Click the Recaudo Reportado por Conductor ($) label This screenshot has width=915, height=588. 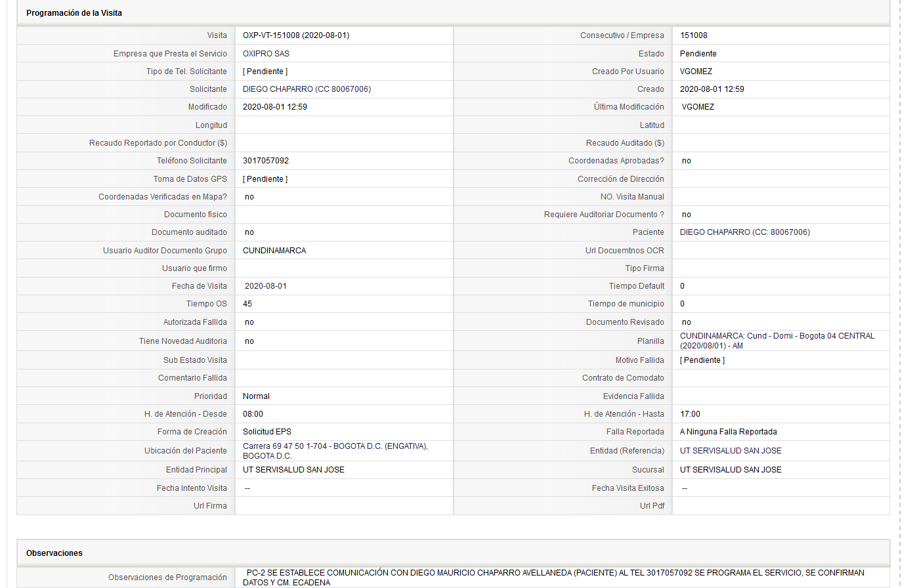[x=158, y=143]
